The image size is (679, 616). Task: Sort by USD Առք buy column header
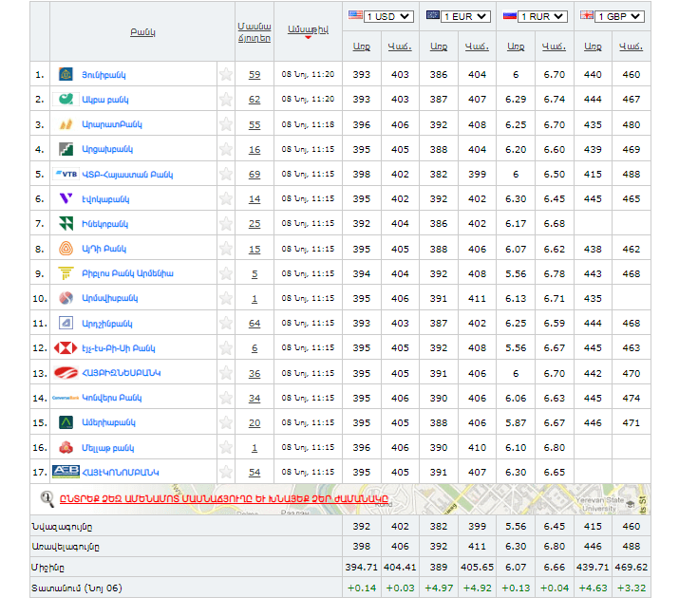(x=361, y=46)
